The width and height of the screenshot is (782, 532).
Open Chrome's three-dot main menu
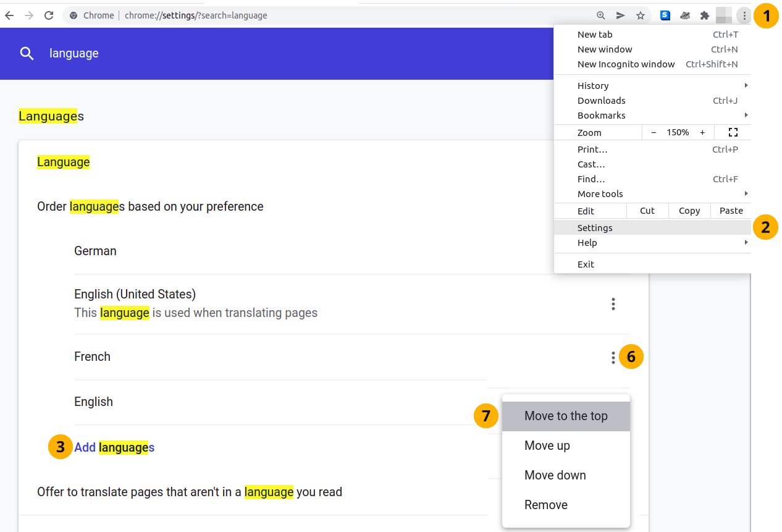click(x=744, y=15)
